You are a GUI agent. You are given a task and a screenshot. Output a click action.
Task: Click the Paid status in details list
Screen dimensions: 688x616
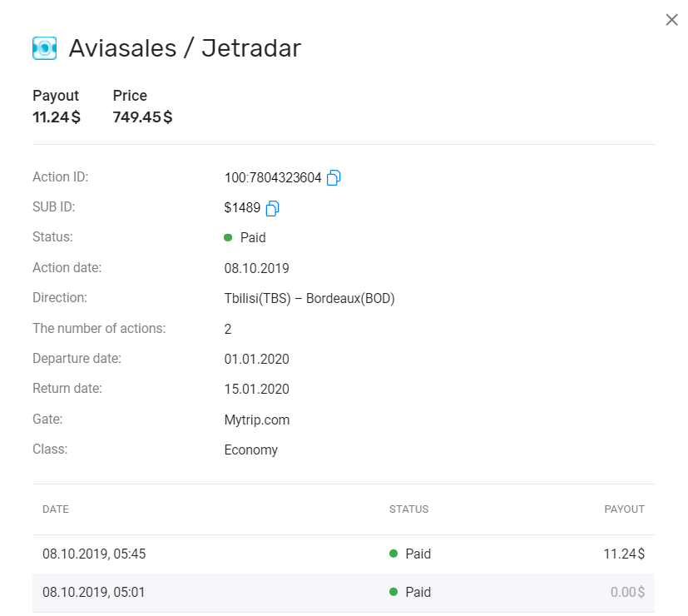tap(245, 237)
